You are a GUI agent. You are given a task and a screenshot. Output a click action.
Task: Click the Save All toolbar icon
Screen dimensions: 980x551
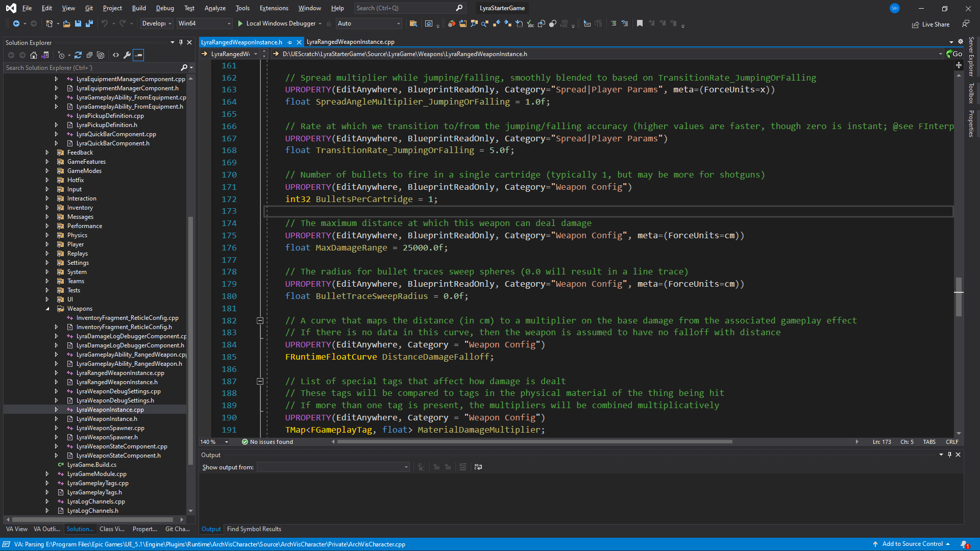[x=89, y=23]
